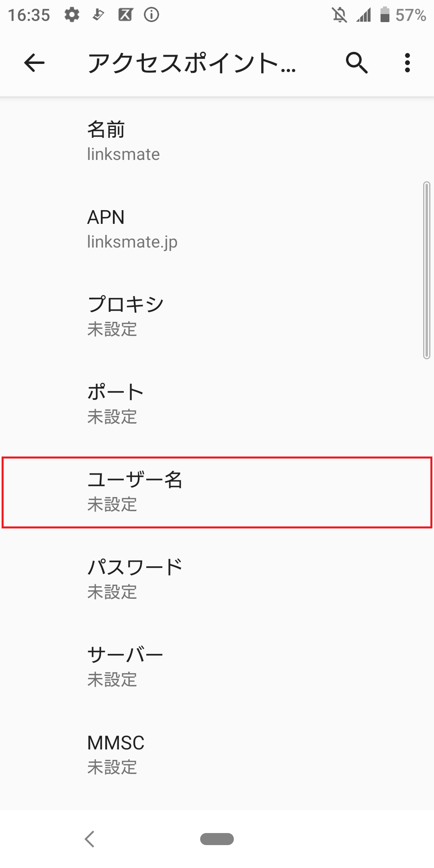Tap the info icon in the status bar
Screen dimensions: 434x868
pos(151,15)
